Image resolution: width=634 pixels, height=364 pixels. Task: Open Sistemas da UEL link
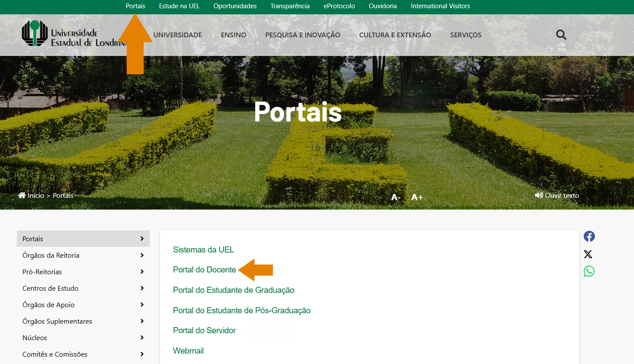204,249
